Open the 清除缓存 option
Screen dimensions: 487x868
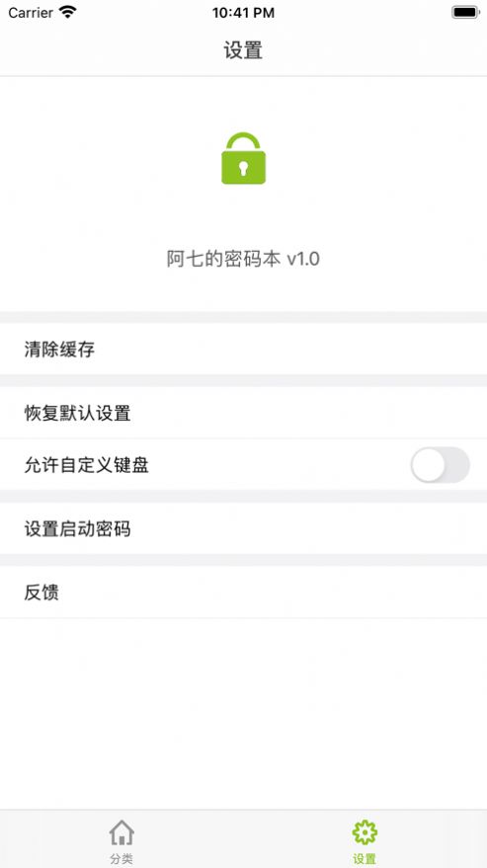[243, 350]
